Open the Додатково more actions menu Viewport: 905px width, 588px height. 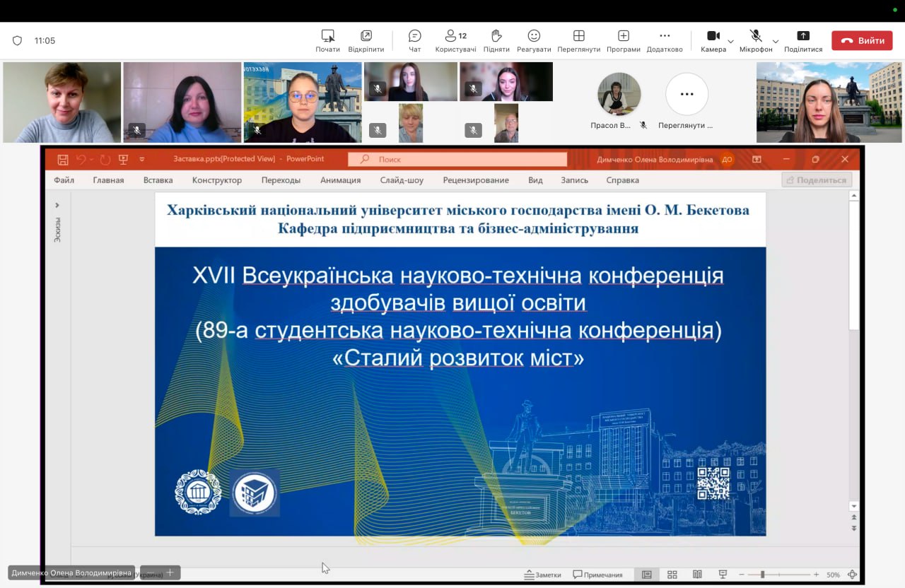coord(665,41)
